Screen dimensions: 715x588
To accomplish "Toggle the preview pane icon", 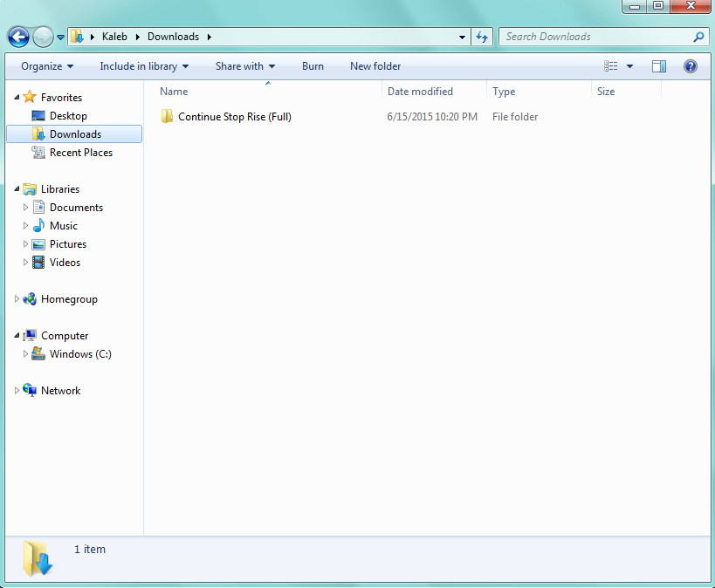I will [x=659, y=66].
